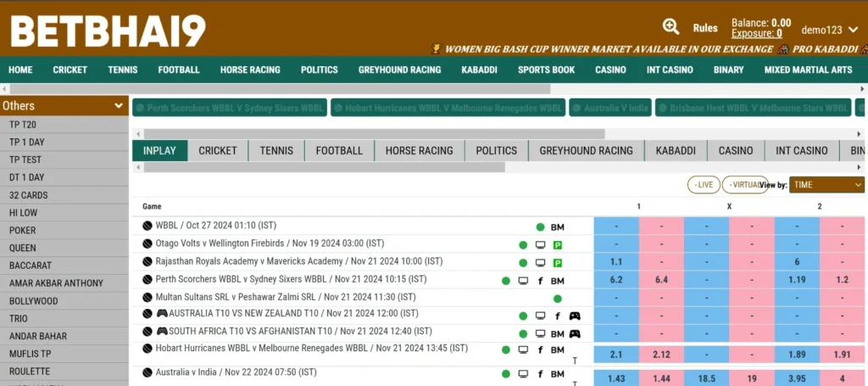Open Otago Volts v Wellington Firebirds match

pos(270,243)
